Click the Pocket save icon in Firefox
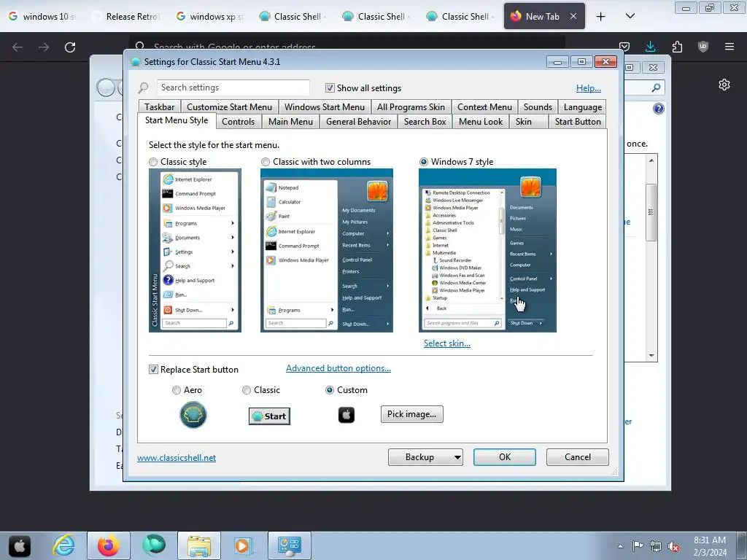The width and height of the screenshot is (747, 560). 624,47
